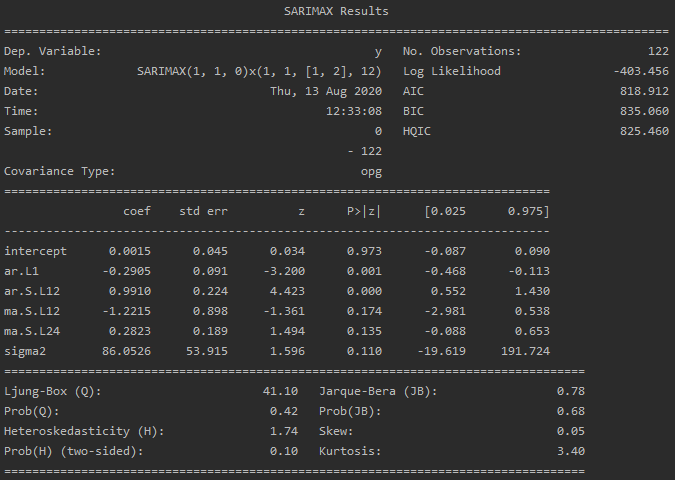Screen dimensions: 675x480
Task: Click the Prob(JB) value '0.68'
Action: [x=571, y=412]
